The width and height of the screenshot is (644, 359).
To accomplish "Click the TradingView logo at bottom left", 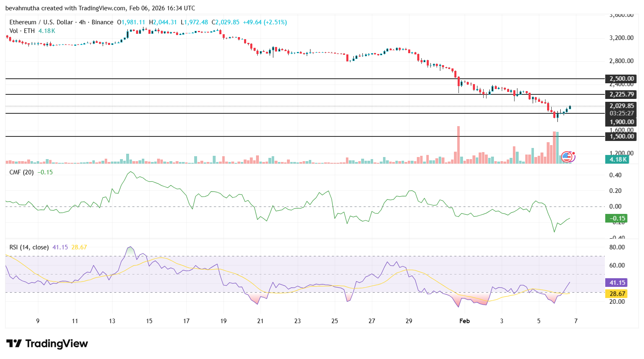I will 45,343.
